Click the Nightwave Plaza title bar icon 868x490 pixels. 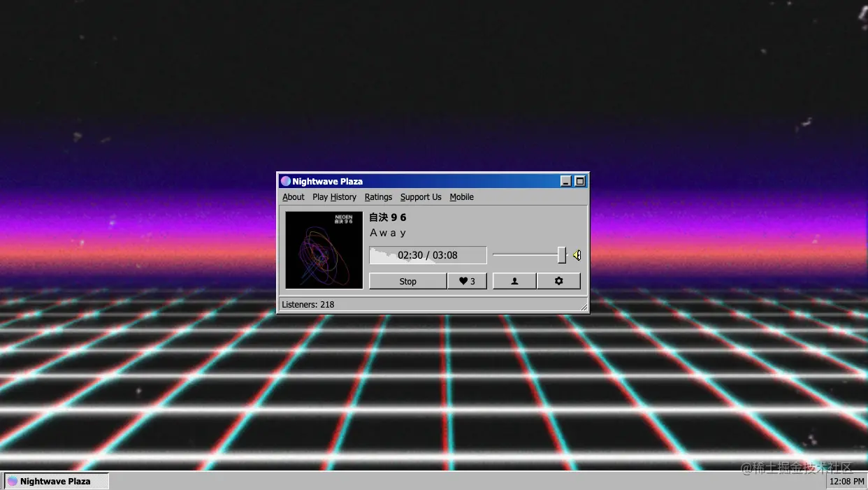point(286,181)
